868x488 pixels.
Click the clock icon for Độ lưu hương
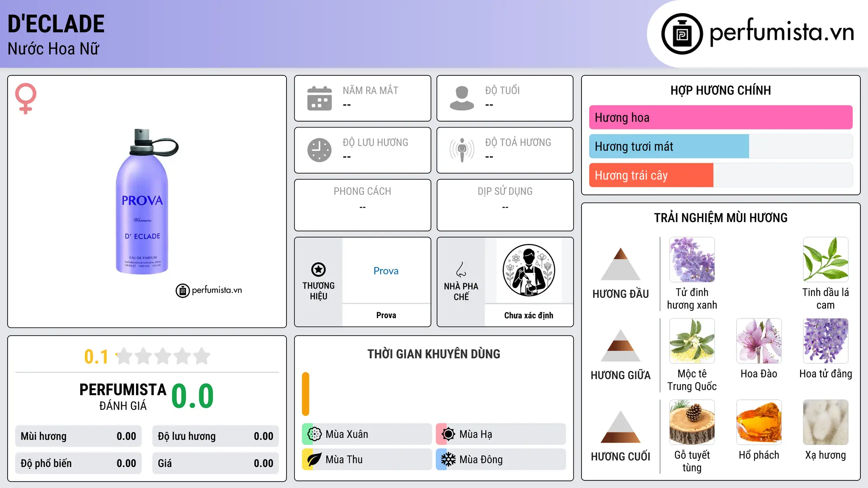(x=320, y=150)
